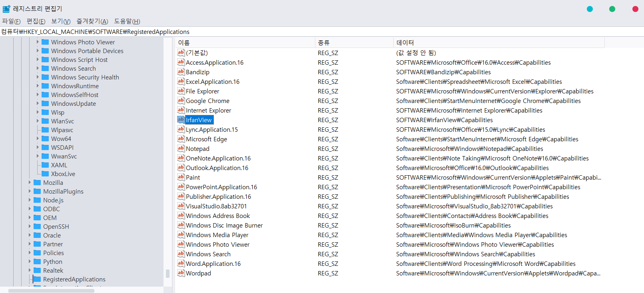Click the ab icon next to Google Chrome
644x293 pixels.
click(x=181, y=101)
